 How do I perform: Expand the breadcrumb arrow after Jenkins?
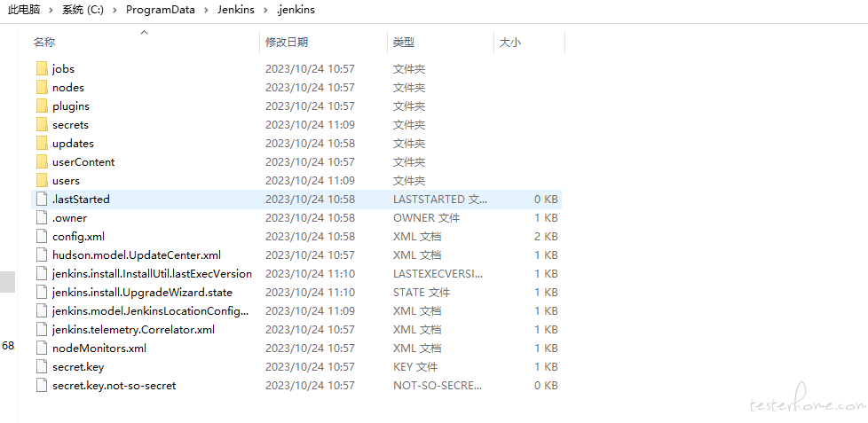[265, 10]
